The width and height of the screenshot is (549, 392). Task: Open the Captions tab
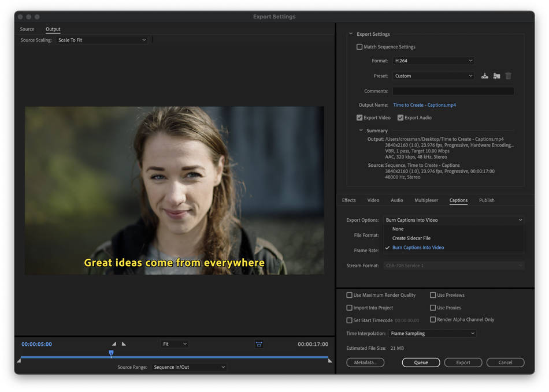(x=458, y=200)
